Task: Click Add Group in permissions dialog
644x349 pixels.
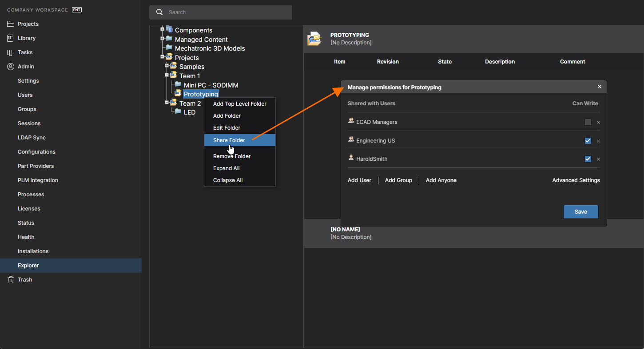Action: click(398, 180)
